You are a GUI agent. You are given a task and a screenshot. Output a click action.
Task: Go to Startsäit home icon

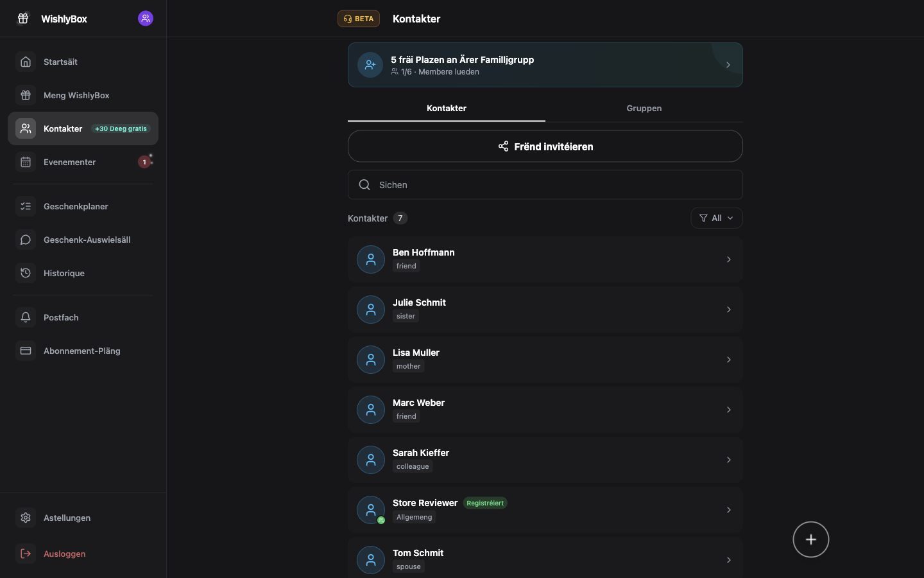click(x=26, y=62)
